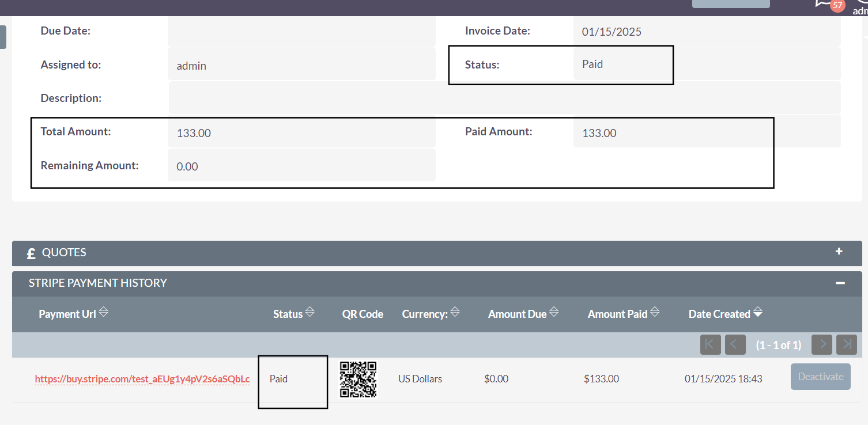Open the buy.stripe.com payment link
This screenshot has width=868, height=425.
pos(142,379)
